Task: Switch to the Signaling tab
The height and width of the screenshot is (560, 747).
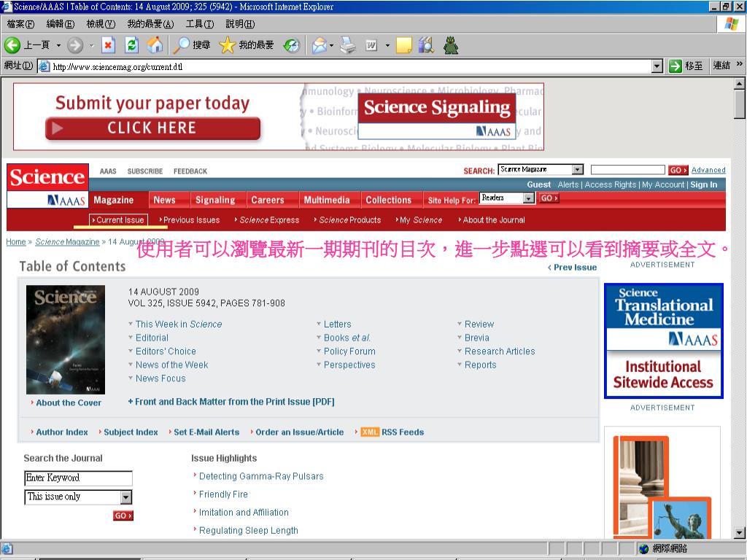Action: (215, 200)
